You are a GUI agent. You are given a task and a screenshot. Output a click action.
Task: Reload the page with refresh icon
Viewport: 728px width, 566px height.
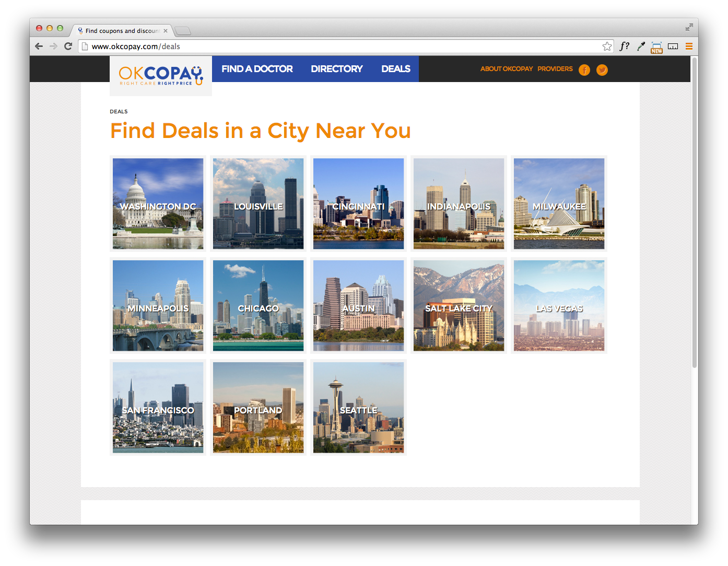tap(68, 47)
